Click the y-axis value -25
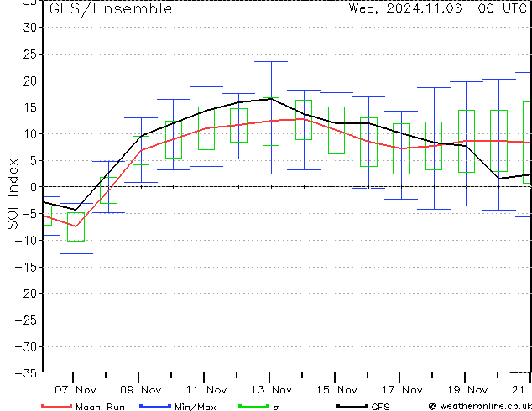This screenshot has width=532, height=411. pos(26,320)
